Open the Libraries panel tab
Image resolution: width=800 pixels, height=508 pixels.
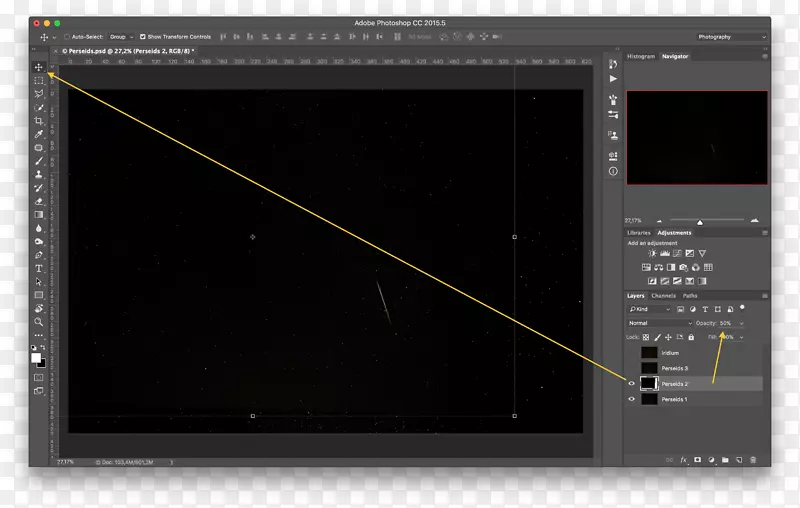(638, 233)
